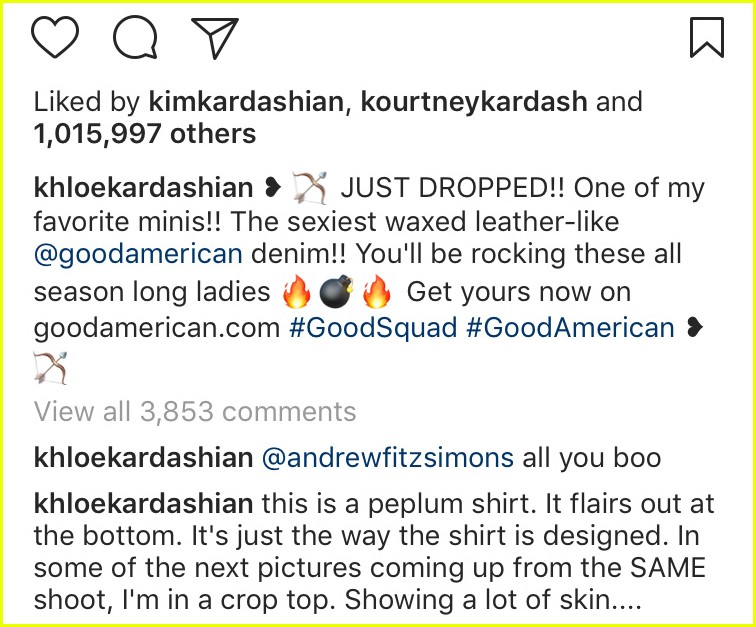Open the #GoodAmerican hashtag
This screenshot has height=627, width=756.
(x=570, y=328)
